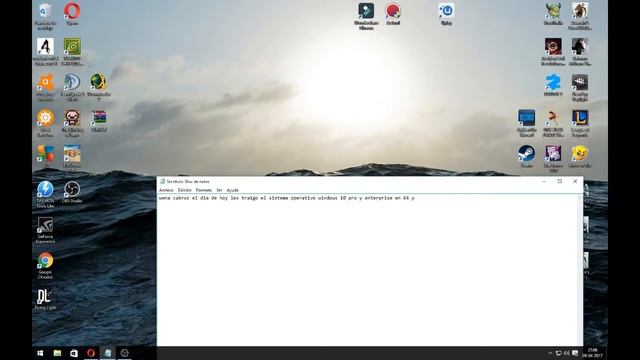
Task: Launch the Opera desktop shortcut
Action: tap(72, 13)
